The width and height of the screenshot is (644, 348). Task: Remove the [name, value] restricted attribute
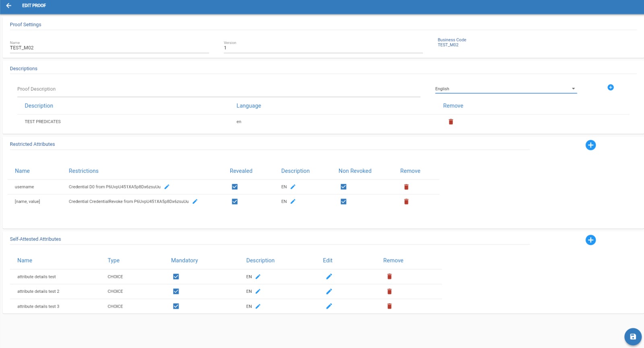[406, 201]
